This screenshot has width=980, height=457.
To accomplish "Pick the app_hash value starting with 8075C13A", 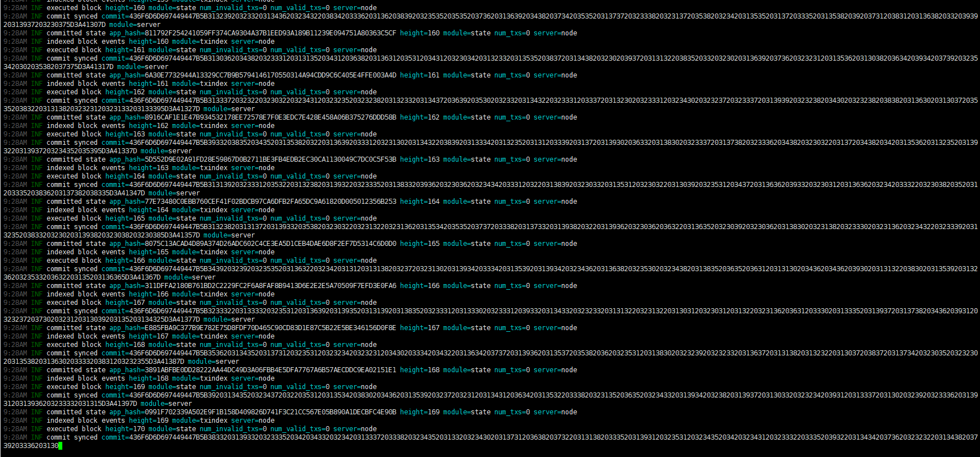I will [x=271, y=244].
